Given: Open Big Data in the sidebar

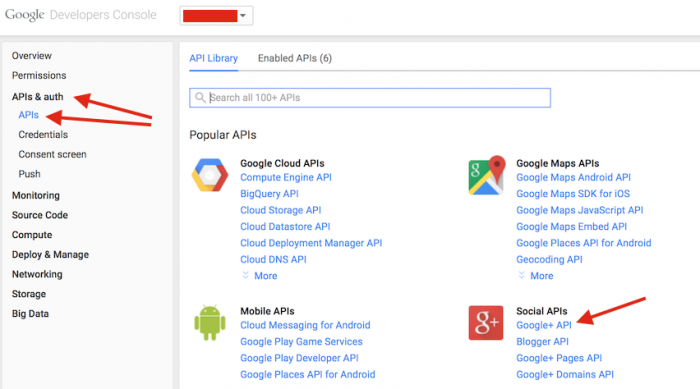Looking at the screenshot, I should coord(30,314).
